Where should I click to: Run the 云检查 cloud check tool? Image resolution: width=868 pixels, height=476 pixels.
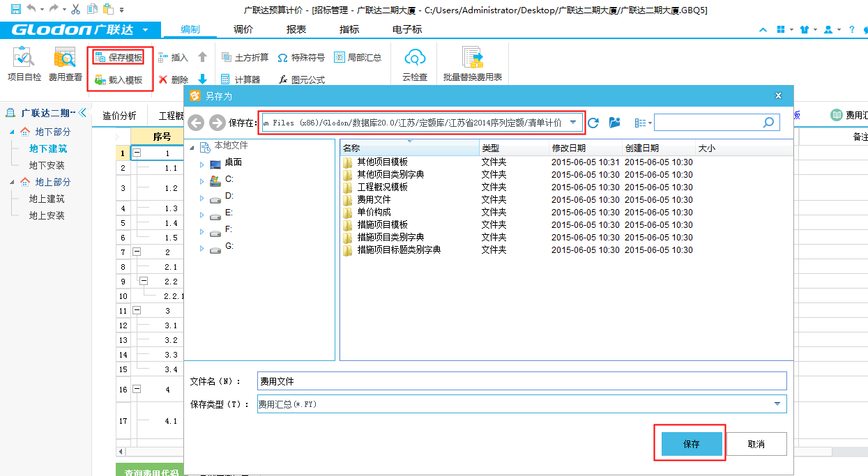pyautogui.click(x=415, y=63)
